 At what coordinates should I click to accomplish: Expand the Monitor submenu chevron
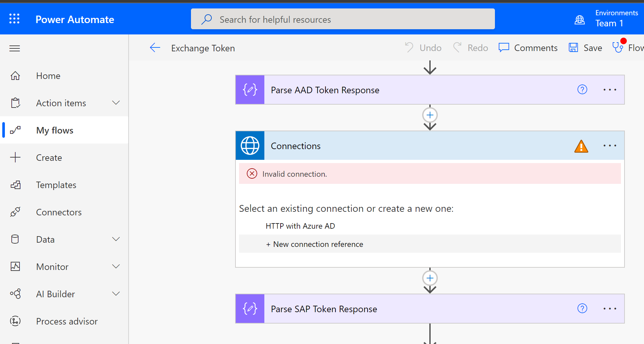116,266
